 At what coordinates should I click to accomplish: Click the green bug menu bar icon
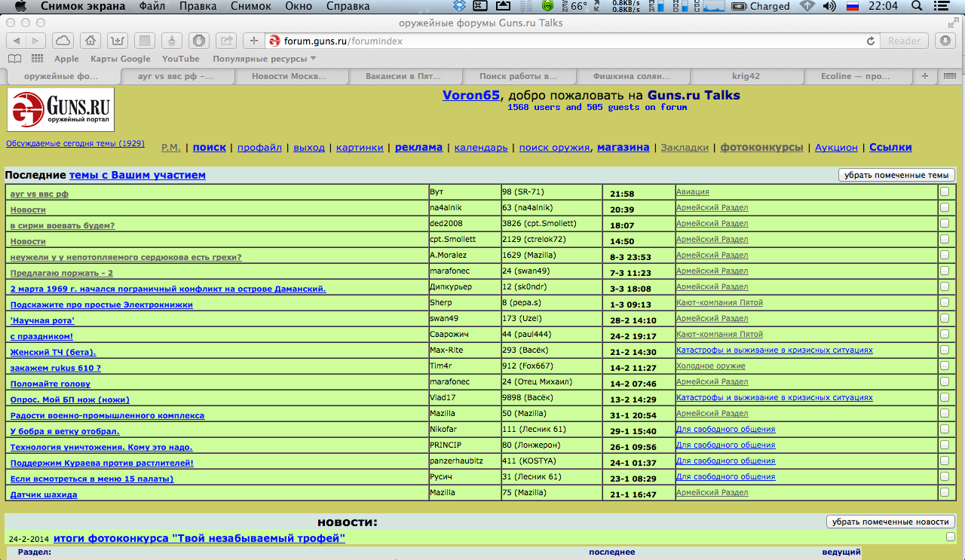tap(547, 7)
